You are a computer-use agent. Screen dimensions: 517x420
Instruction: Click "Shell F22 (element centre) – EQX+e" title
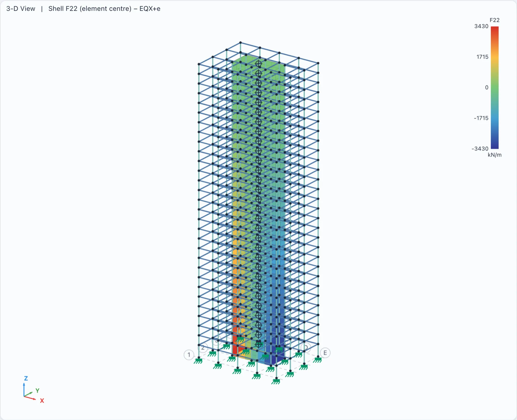point(104,9)
